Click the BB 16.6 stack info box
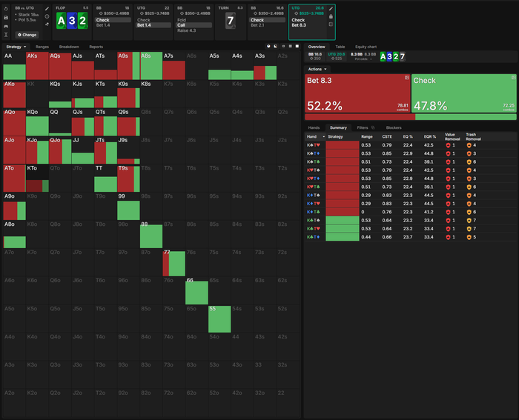519x420 pixels. tap(315, 56)
